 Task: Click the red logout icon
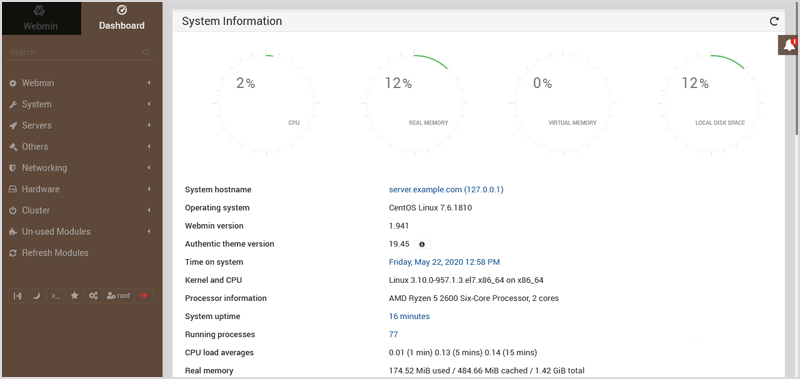coord(144,296)
